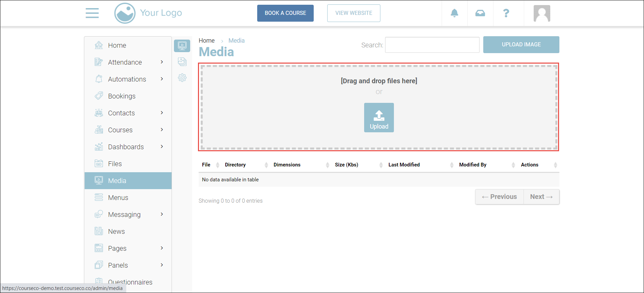644x293 pixels.
Task: Select Files in the sidebar menu
Action: tap(115, 164)
